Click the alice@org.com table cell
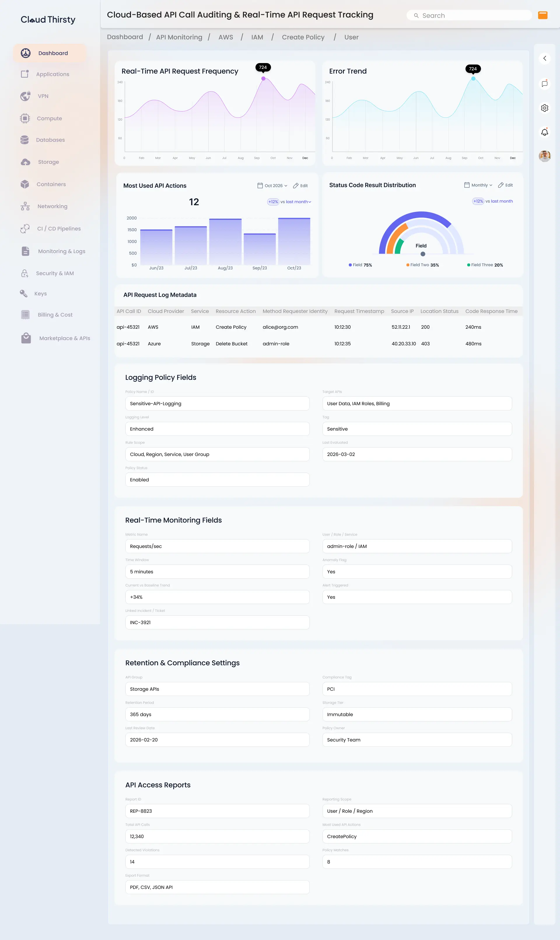 (280, 327)
